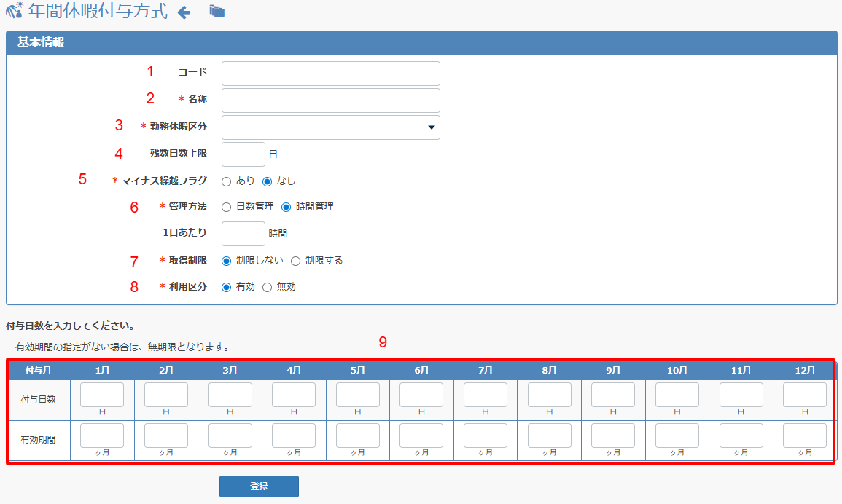
Task: Click the 有効期間 row label
Action: tap(39, 440)
